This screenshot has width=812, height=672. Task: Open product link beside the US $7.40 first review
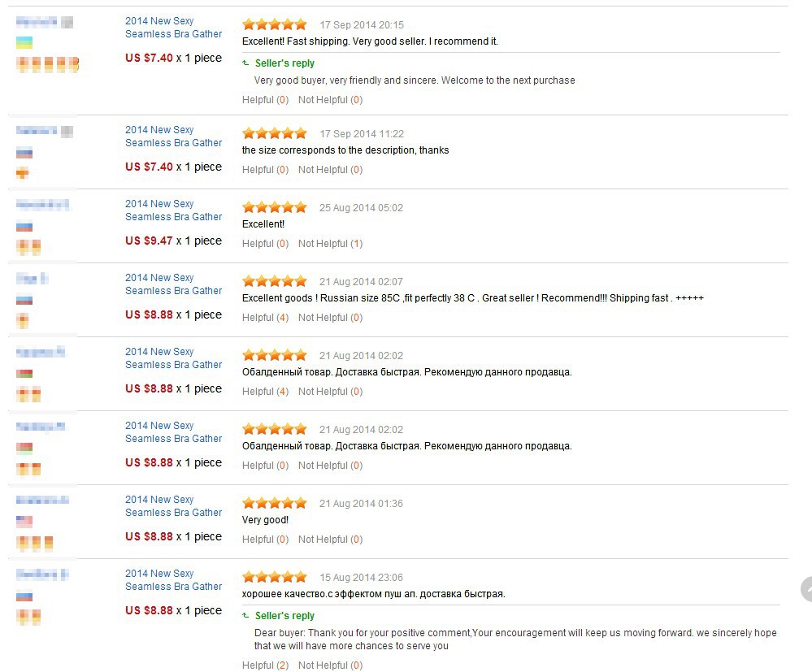tap(173, 28)
